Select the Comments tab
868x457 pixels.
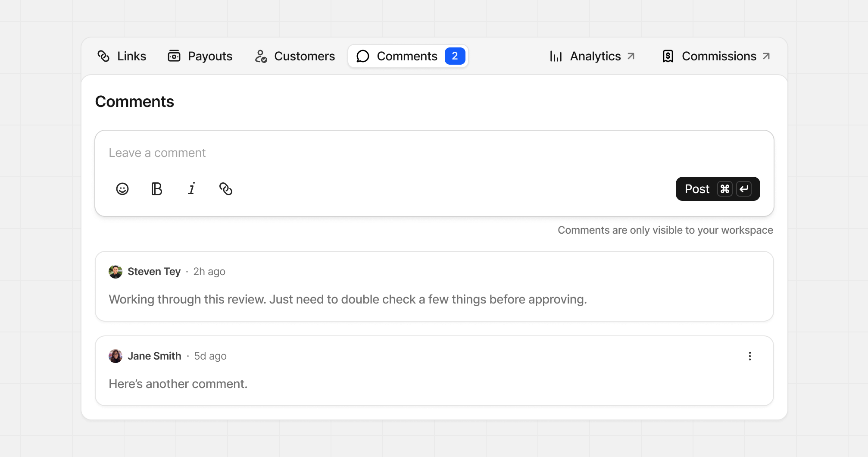[x=408, y=56]
